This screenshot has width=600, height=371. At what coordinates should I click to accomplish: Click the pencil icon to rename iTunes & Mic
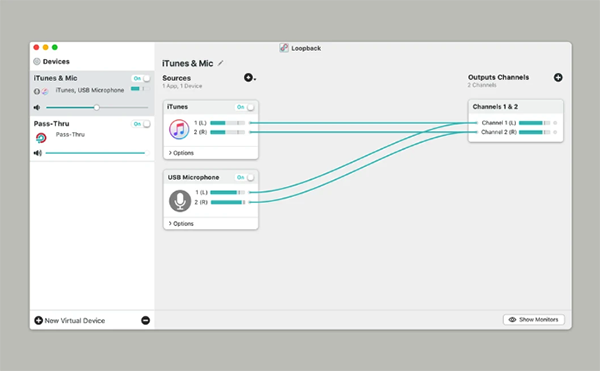[220, 63]
